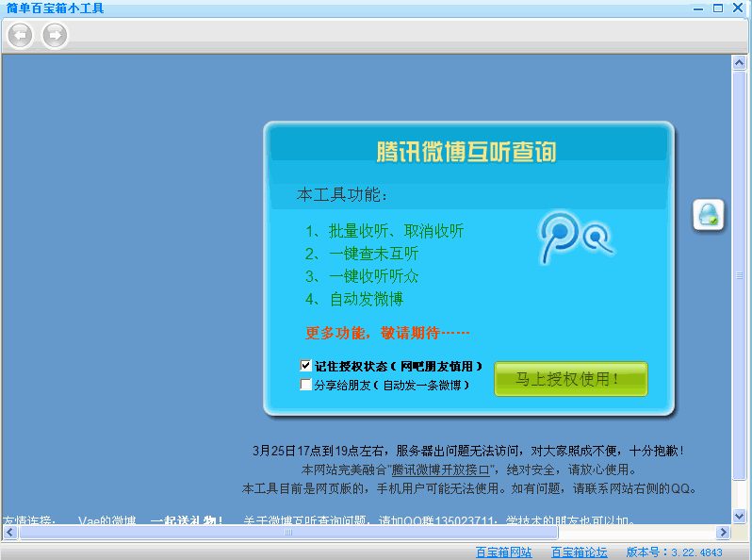Click the vertical scrollbar down arrow

739,517
